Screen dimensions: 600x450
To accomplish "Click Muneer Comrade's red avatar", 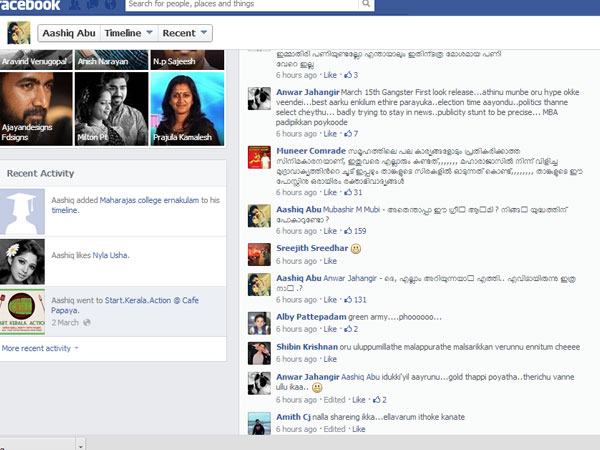I will click(x=259, y=157).
